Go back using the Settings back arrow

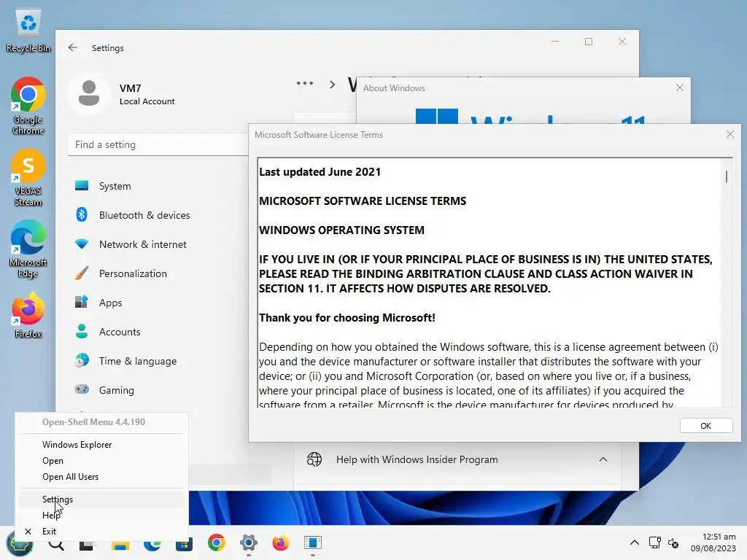click(x=73, y=47)
